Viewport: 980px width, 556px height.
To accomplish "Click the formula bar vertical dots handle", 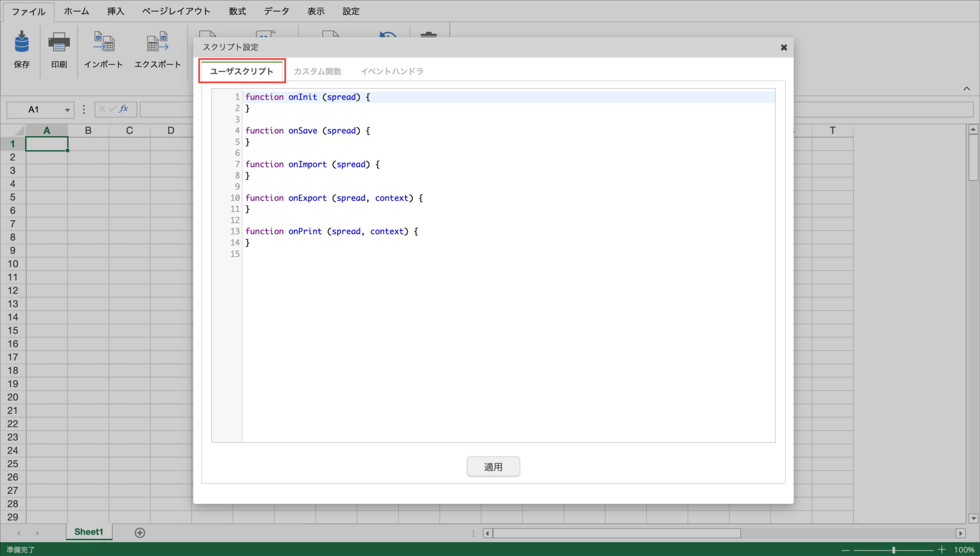I will pyautogui.click(x=84, y=110).
